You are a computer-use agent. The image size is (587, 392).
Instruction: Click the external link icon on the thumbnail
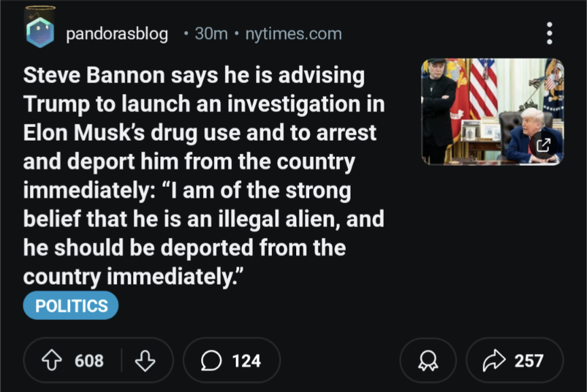tap(544, 144)
